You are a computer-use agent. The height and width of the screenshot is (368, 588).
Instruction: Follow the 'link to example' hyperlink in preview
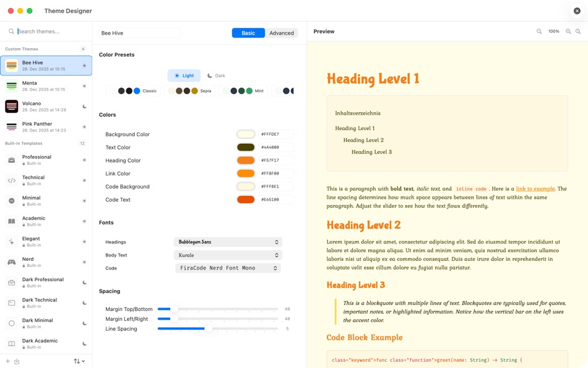(535, 189)
